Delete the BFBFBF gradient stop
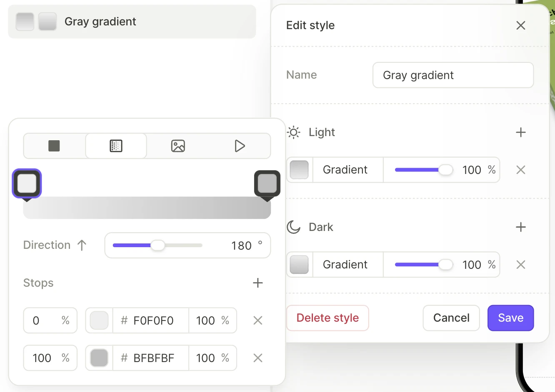 [x=258, y=358]
